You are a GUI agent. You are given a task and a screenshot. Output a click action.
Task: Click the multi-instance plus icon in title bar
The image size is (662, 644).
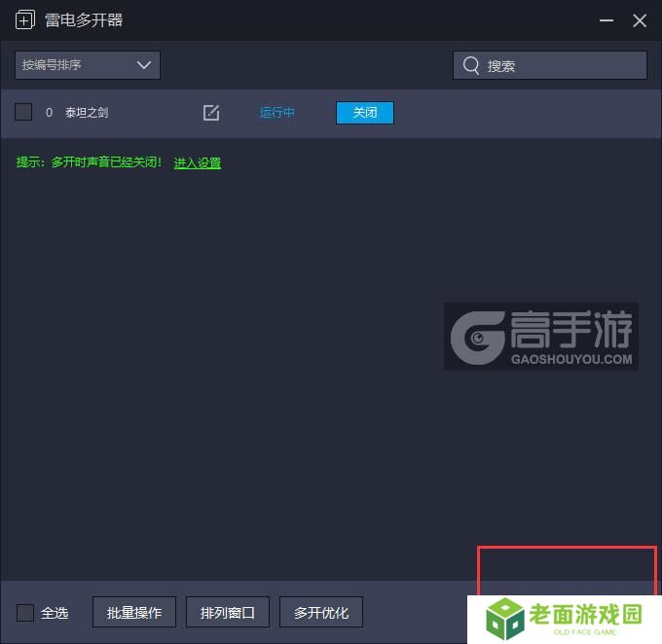(x=25, y=19)
